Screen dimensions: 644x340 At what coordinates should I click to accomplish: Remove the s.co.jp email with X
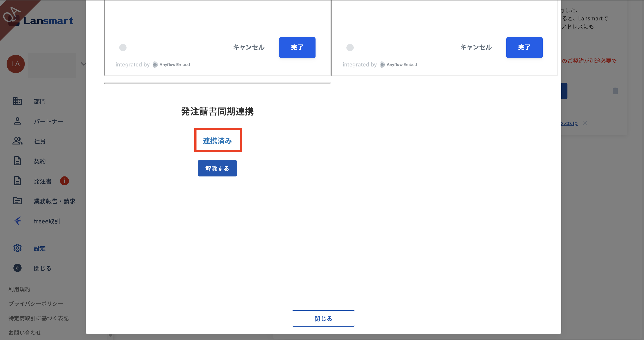[584, 123]
